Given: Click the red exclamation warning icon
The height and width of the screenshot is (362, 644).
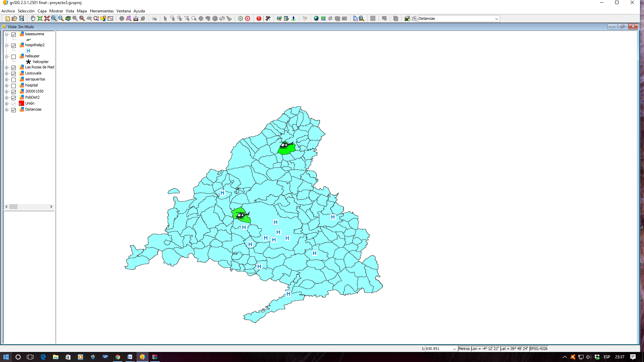Looking at the screenshot, I should coord(259,18).
